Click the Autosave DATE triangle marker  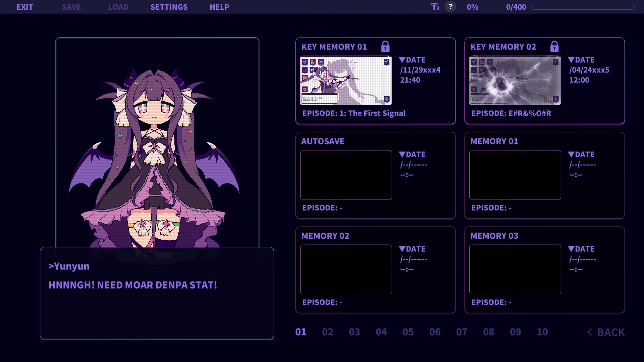coord(402,155)
